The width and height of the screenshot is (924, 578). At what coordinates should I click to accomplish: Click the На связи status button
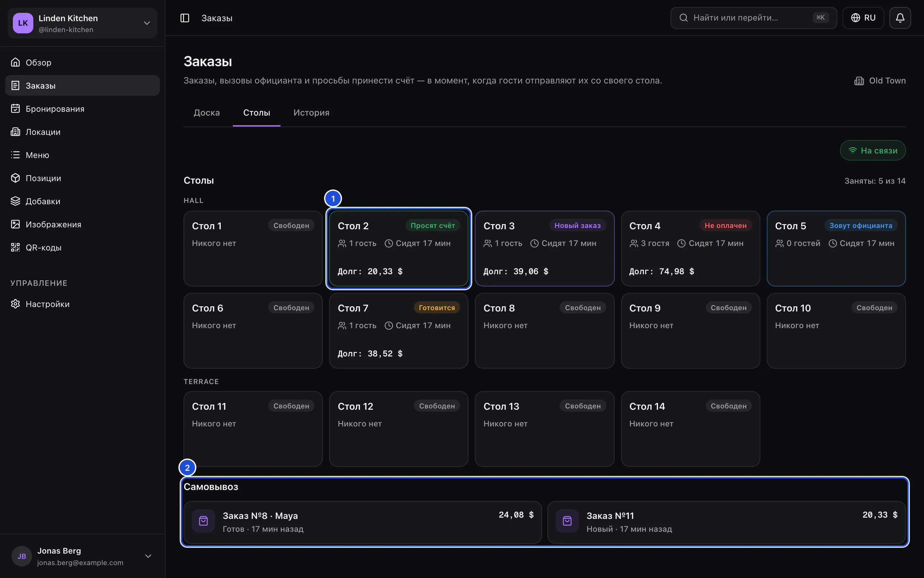[873, 151]
